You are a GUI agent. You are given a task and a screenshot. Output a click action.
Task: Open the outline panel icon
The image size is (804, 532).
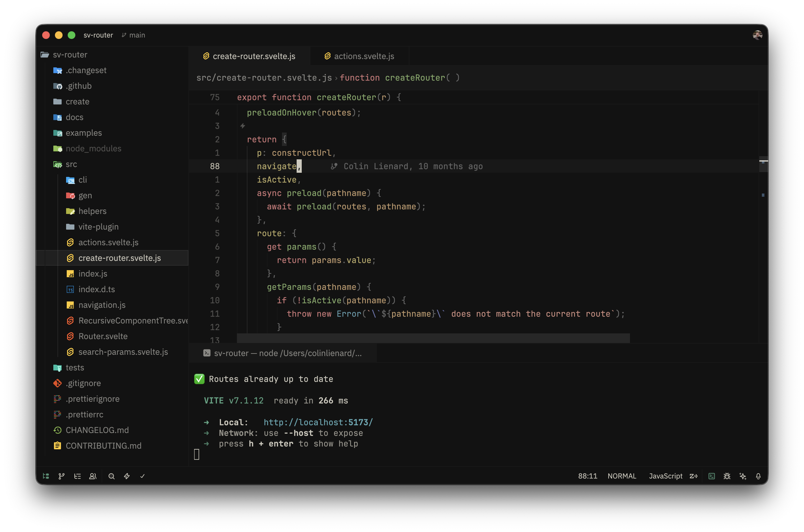pos(77,476)
